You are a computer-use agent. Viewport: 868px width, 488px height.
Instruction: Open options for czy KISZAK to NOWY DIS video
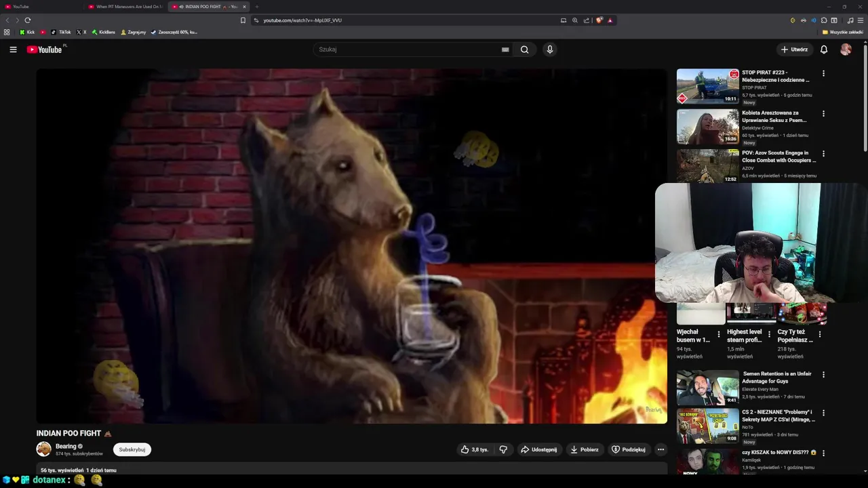824,453
